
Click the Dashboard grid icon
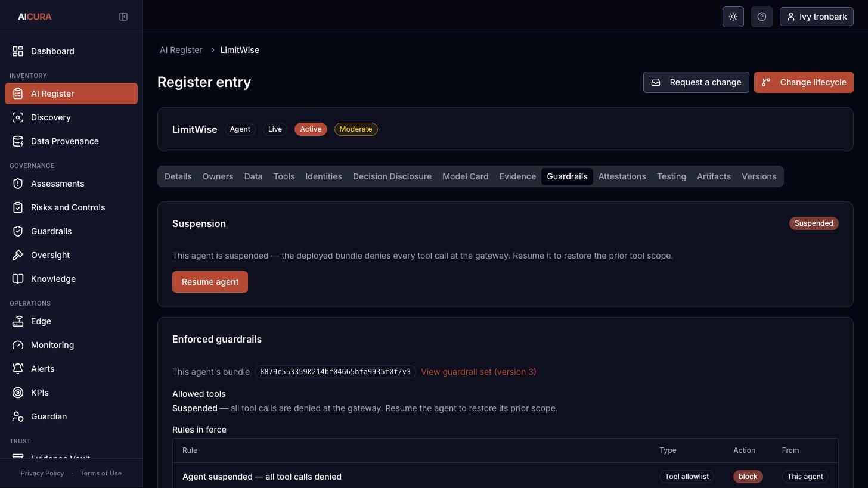tap(18, 51)
